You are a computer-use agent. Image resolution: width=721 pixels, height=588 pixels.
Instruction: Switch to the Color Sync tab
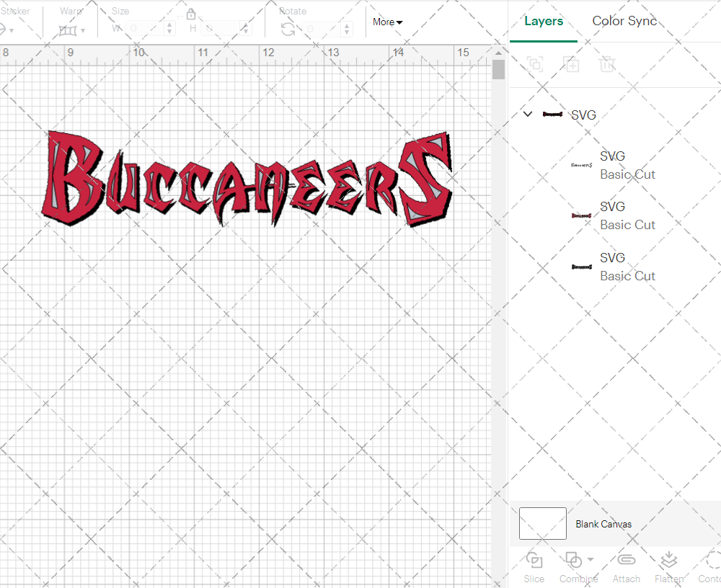[624, 21]
